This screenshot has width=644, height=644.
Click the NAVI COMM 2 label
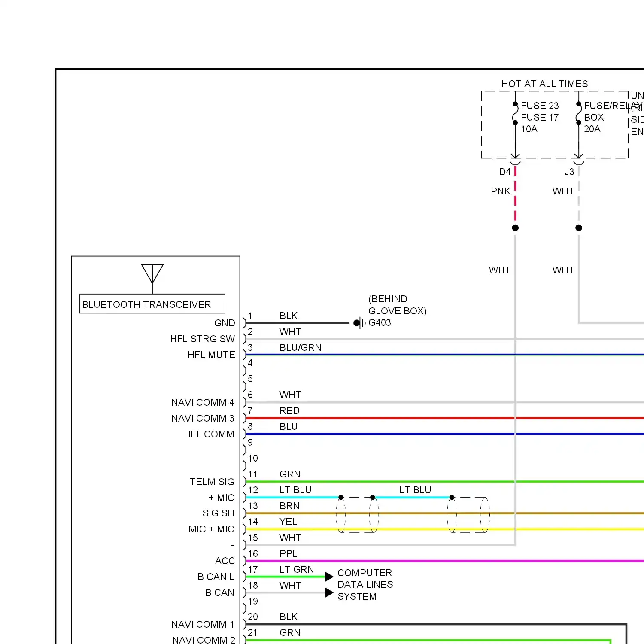pos(204,640)
